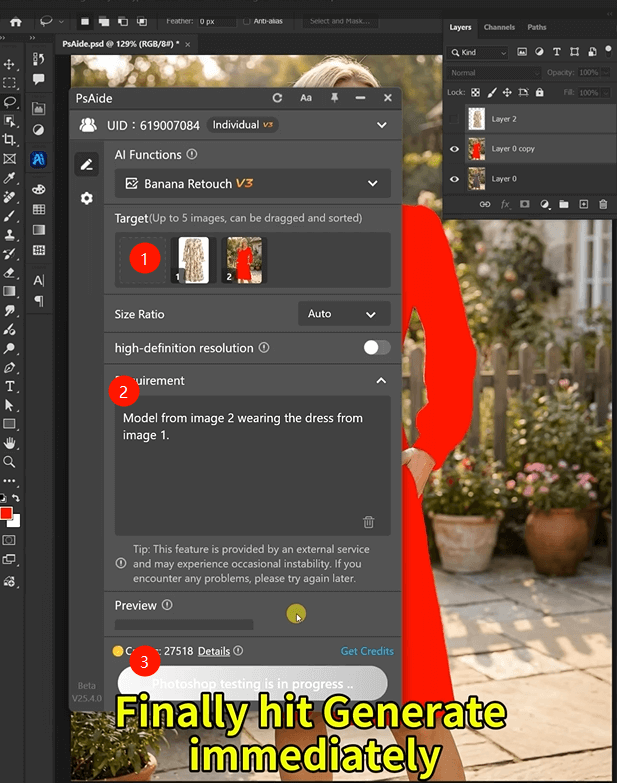
Task: Open the Normal blend mode dropdown
Action: (494, 73)
